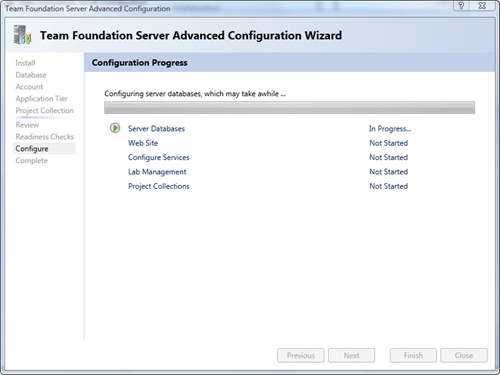Screen dimensions: 500x375
Task: Click the Project Collections item
Action: point(159,186)
